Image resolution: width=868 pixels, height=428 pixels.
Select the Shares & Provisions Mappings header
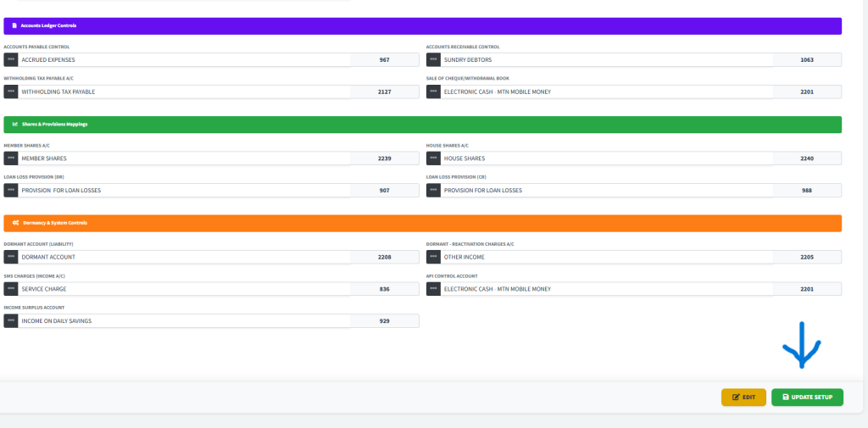tap(422, 125)
